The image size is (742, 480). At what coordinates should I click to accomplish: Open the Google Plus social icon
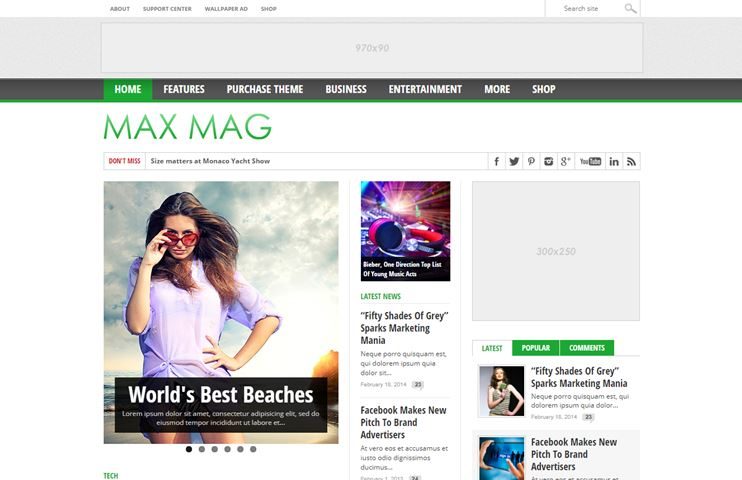pos(565,161)
